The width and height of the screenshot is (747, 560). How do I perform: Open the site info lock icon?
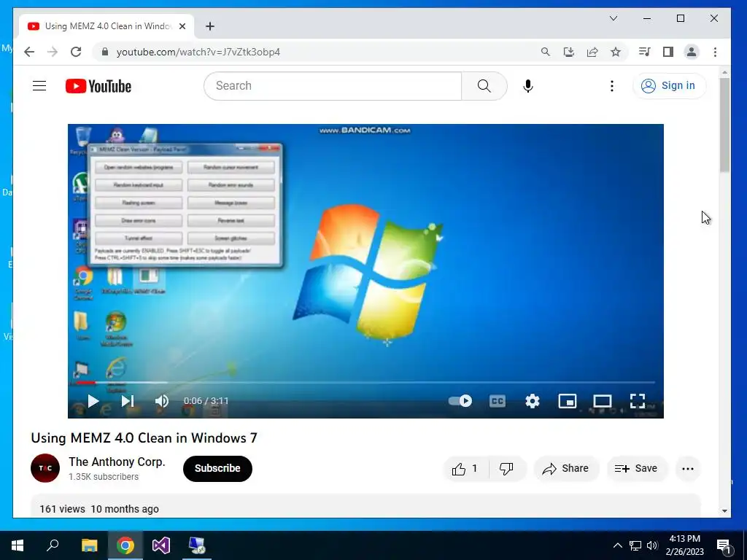click(105, 52)
